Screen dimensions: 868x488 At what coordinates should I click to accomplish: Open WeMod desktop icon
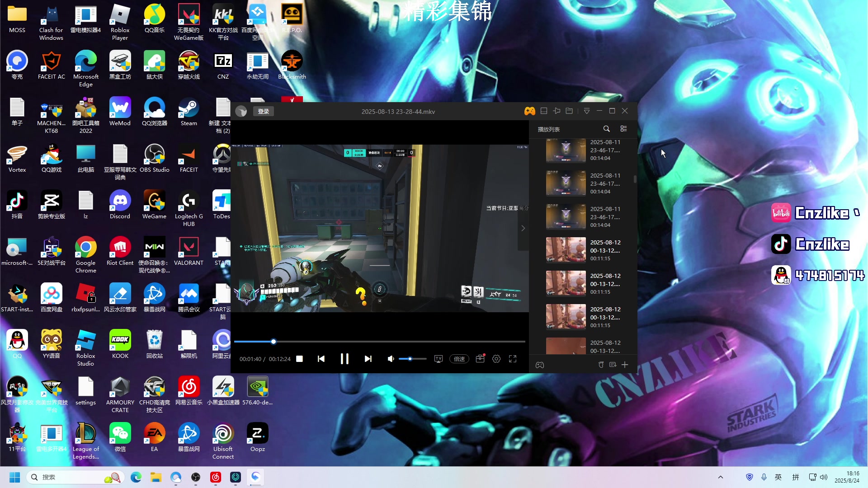(120, 112)
